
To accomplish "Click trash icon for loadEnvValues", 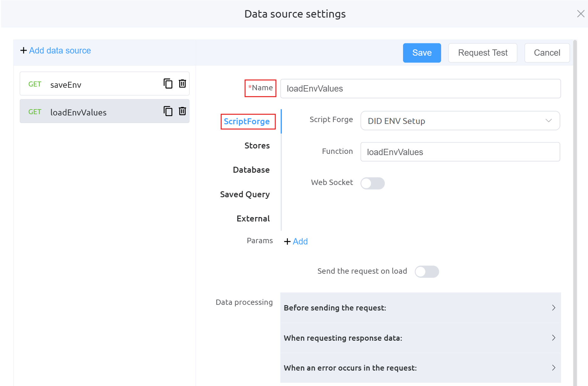I will click(182, 111).
